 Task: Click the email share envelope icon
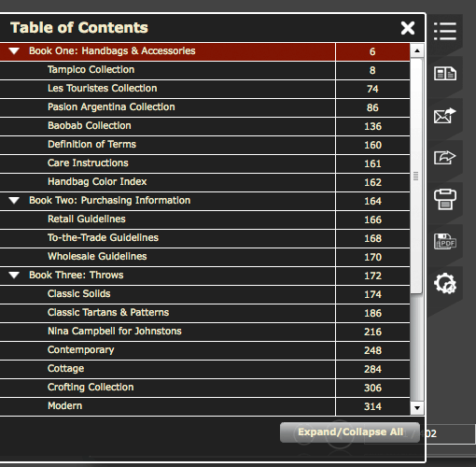coord(445,116)
